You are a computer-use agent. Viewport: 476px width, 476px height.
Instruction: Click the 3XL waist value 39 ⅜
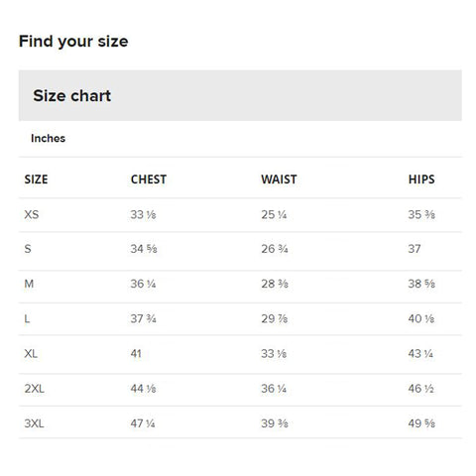(x=275, y=423)
